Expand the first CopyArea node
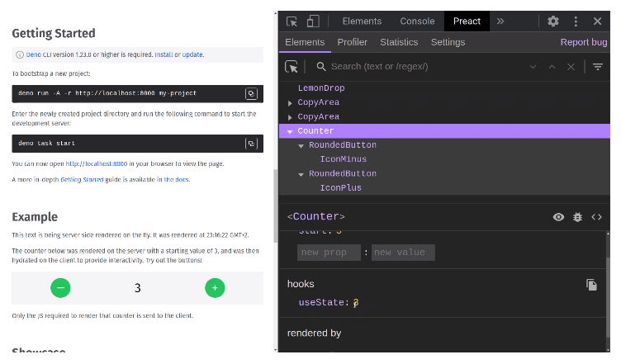This screenshot has height=364, width=621. (290, 103)
